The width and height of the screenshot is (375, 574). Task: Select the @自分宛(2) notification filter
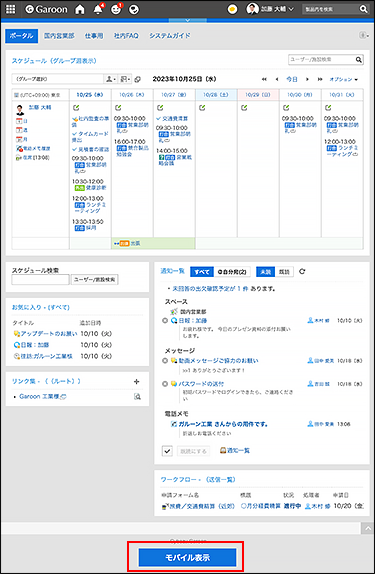232,272
